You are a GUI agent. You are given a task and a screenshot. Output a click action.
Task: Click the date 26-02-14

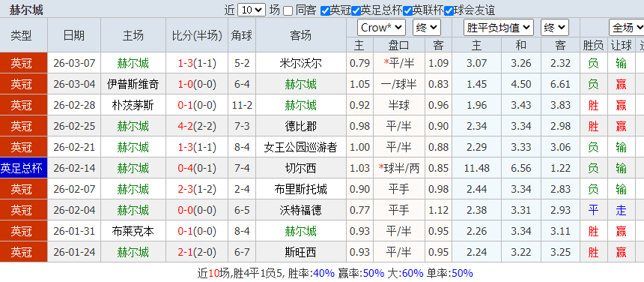74,168
